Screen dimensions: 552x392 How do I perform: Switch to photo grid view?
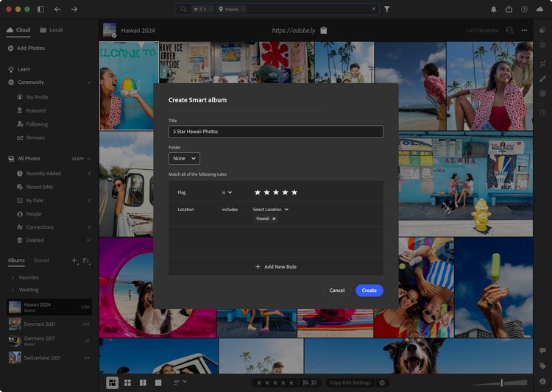[x=113, y=382]
